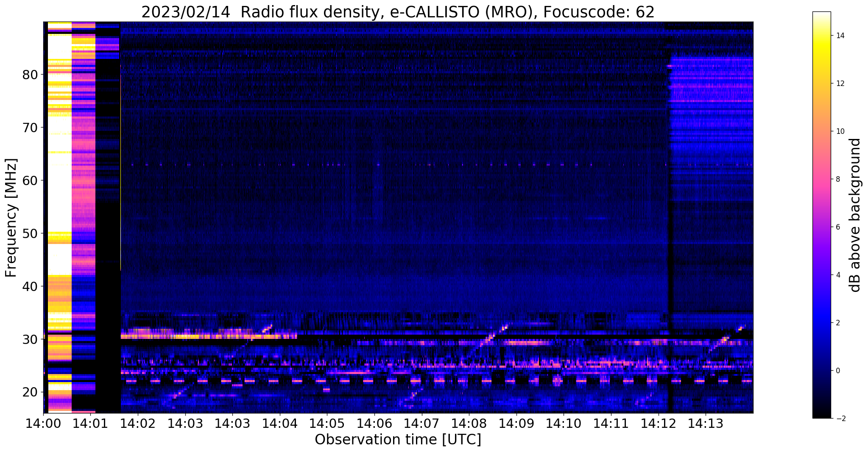Click the 14:10 time axis label

(x=564, y=423)
